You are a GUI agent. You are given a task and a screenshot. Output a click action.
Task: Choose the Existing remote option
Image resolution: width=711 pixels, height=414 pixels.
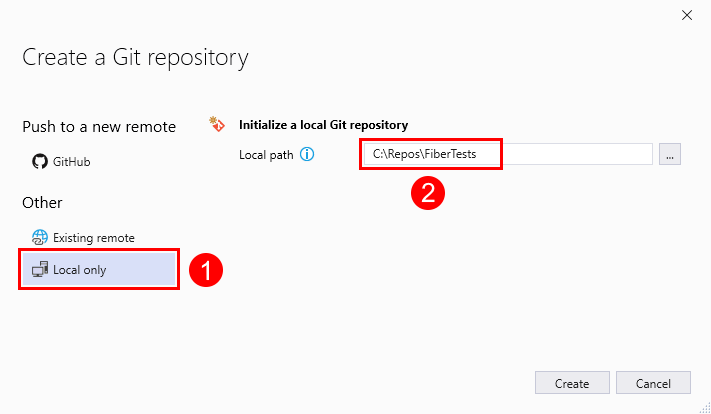[93, 238]
